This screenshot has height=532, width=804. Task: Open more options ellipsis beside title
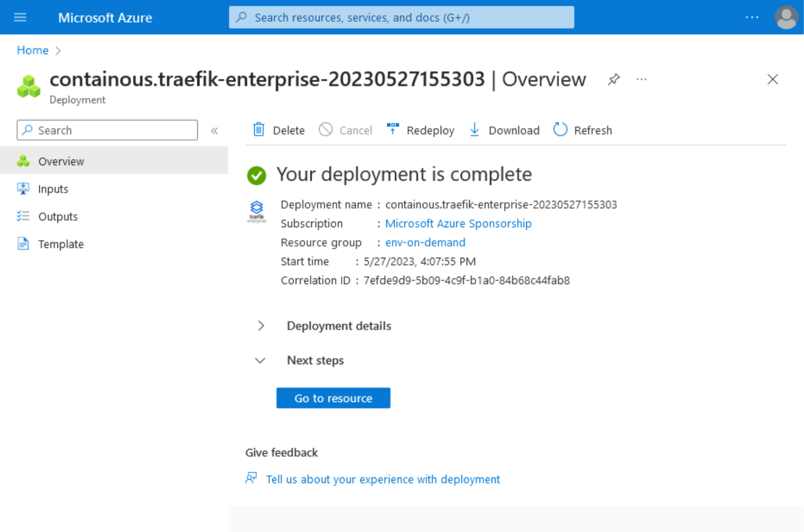pos(642,80)
